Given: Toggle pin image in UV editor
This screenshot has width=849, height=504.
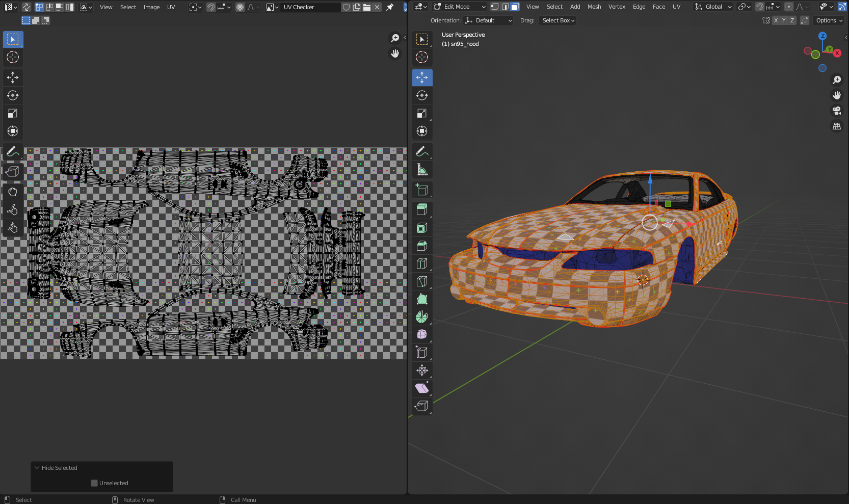Looking at the screenshot, I should pos(390,7).
